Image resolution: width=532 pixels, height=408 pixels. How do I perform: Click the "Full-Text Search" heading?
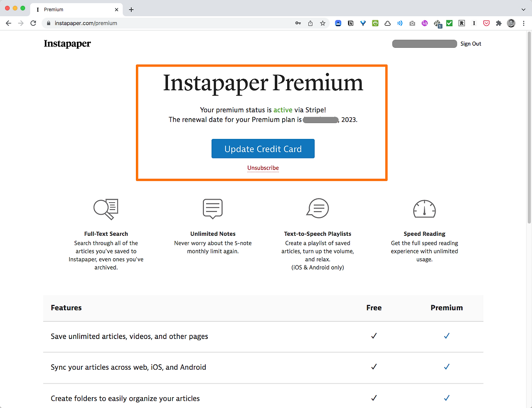pyautogui.click(x=106, y=234)
